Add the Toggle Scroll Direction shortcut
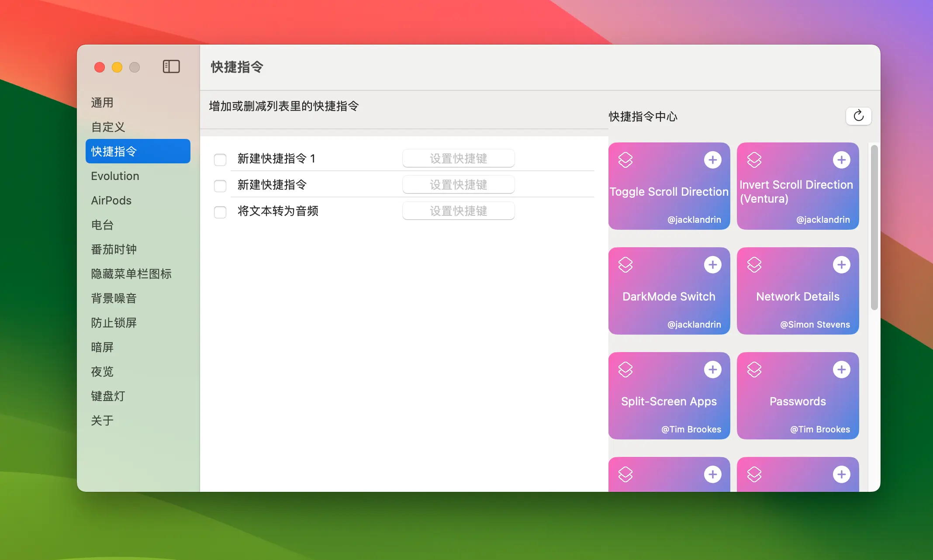 point(712,160)
